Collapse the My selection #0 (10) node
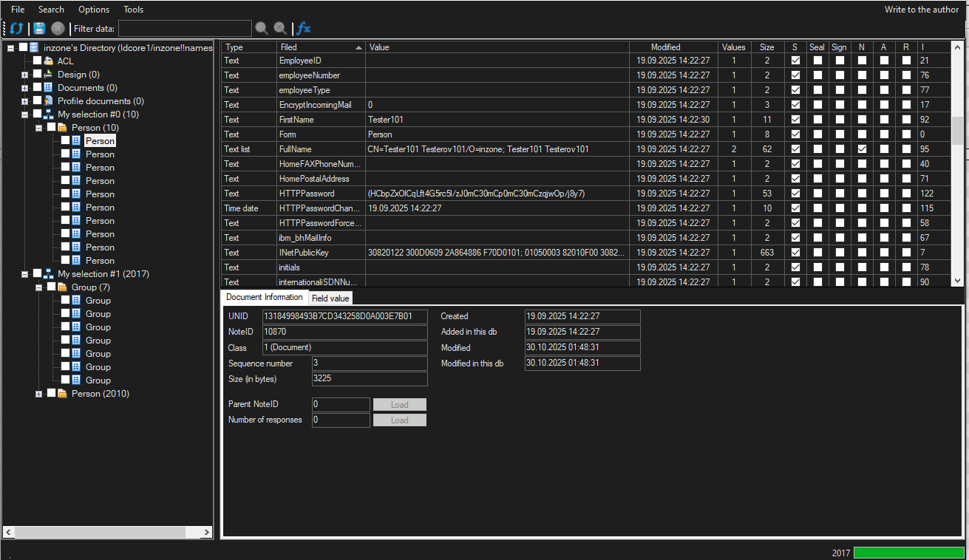 click(24, 114)
